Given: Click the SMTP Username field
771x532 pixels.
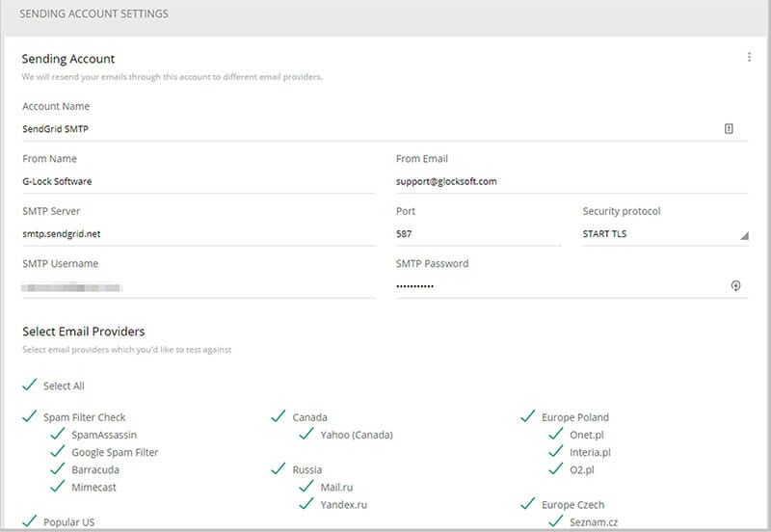Looking at the screenshot, I should point(199,287).
